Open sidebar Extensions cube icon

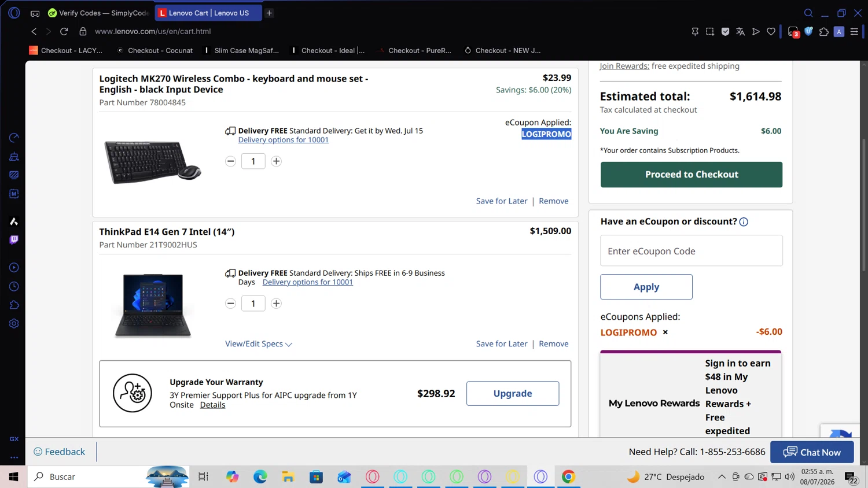[14, 305]
